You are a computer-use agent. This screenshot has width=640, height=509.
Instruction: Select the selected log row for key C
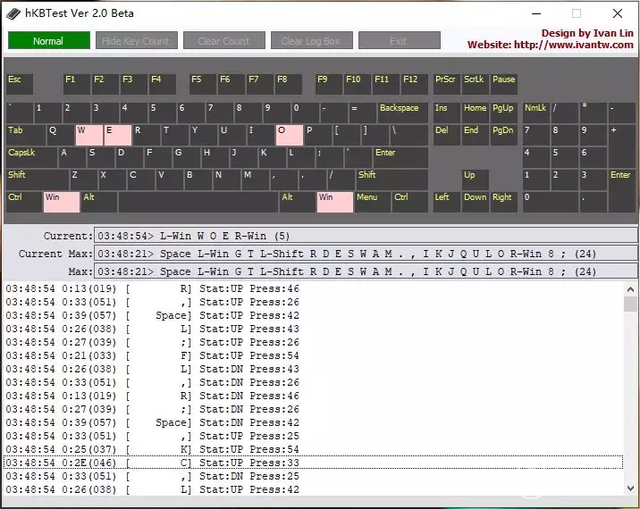pos(313,462)
